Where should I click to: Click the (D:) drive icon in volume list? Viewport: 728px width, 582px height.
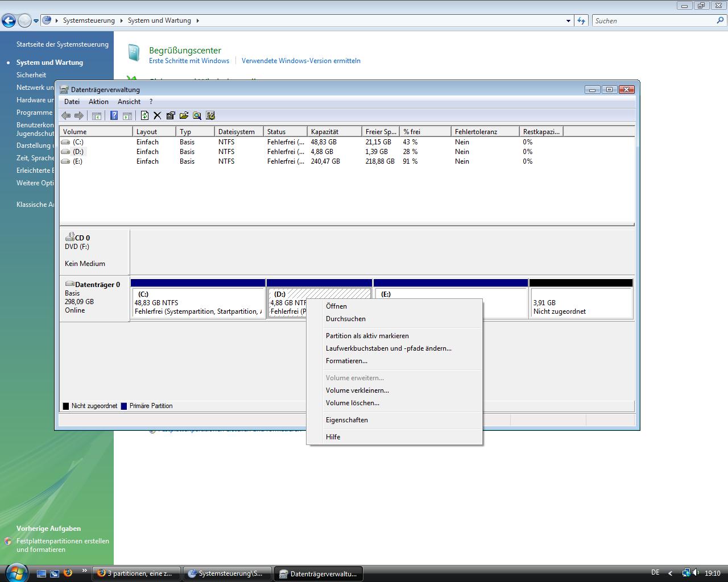66,152
